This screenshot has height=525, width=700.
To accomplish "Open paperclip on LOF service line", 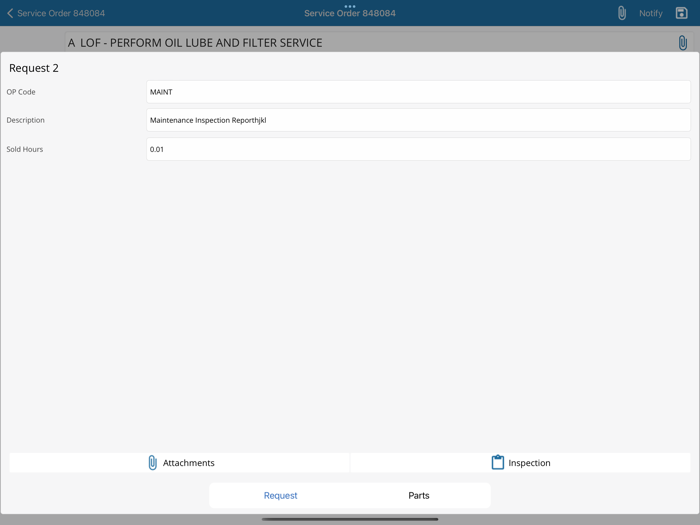I will 683,43.
